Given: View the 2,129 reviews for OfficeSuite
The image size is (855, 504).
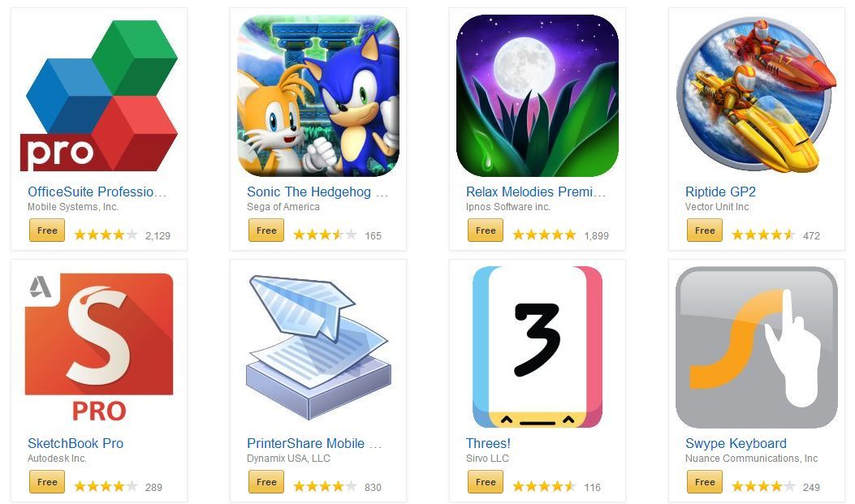Looking at the screenshot, I should (x=158, y=236).
